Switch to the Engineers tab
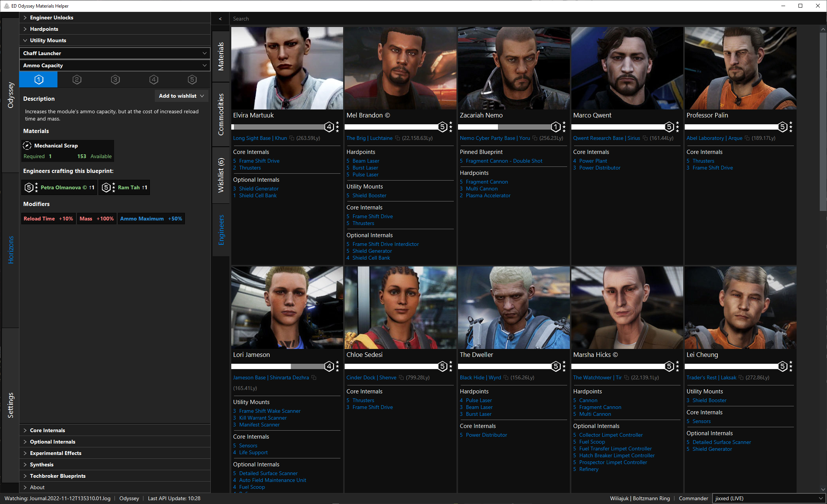 coord(221,230)
